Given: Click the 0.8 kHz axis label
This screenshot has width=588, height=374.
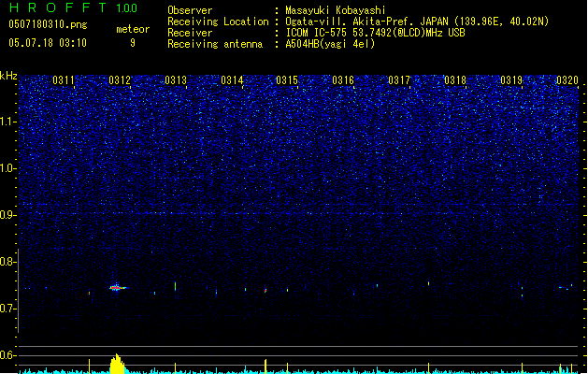Looking at the screenshot, I should point(8,262).
